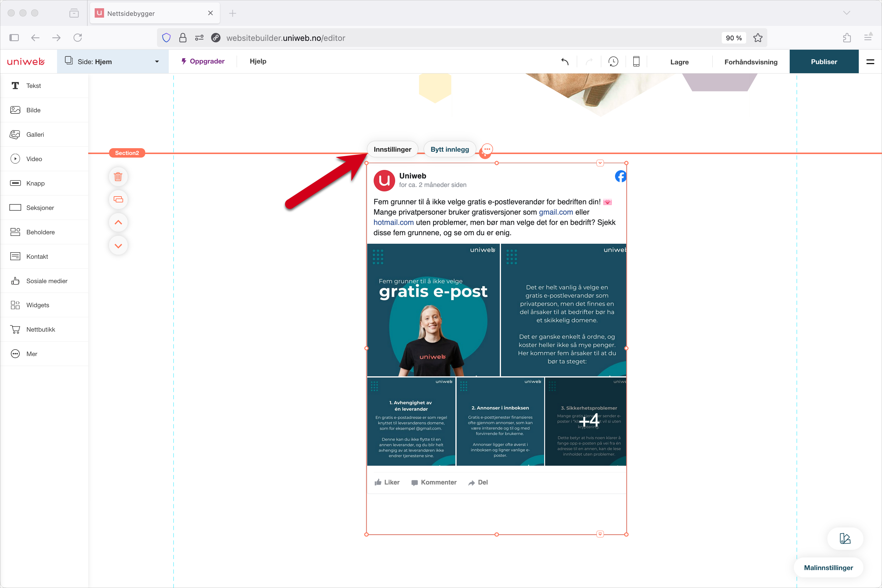Open the '1. Avhengighet av én leverandør' image
Screen dimensions: 882x588
click(x=411, y=422)
